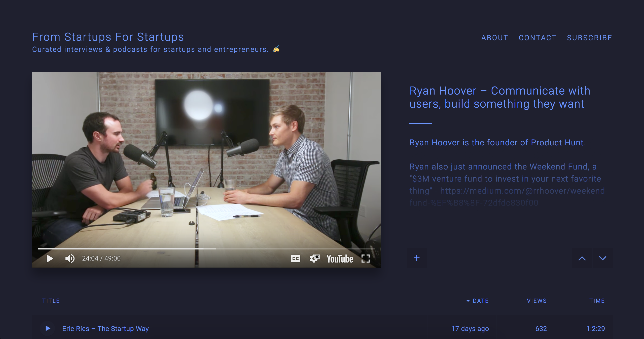Sort list by Views column
Image resolution: width=644 pixels, height=339 pixels.
pos(537,301)
